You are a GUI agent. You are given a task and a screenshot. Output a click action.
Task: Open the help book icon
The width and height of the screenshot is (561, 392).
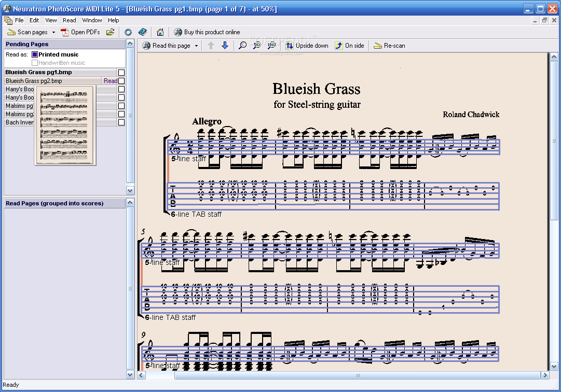[142, 32]
